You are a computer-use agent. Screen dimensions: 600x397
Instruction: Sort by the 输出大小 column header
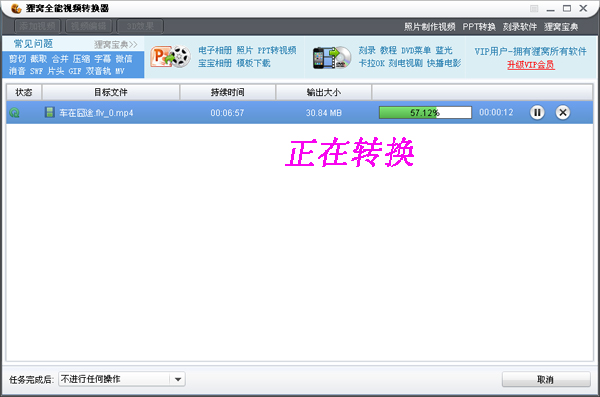coord(323,92)
